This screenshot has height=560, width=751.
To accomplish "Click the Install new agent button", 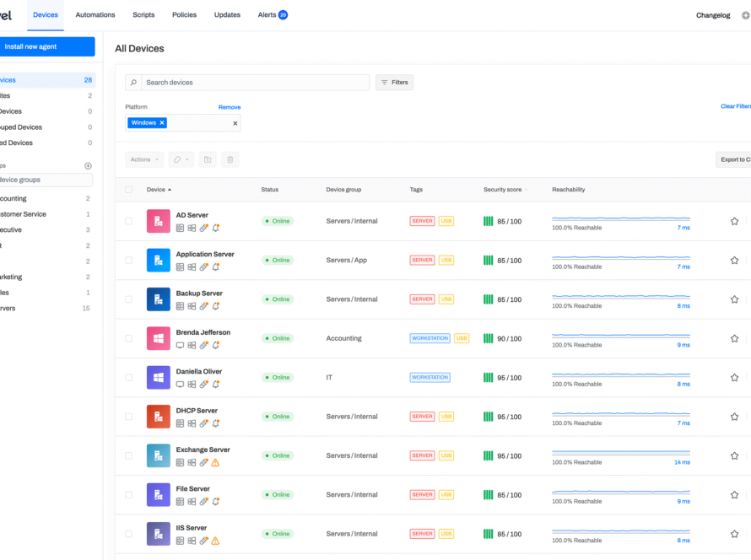I will pyautogui.click(x=46, y=46).
